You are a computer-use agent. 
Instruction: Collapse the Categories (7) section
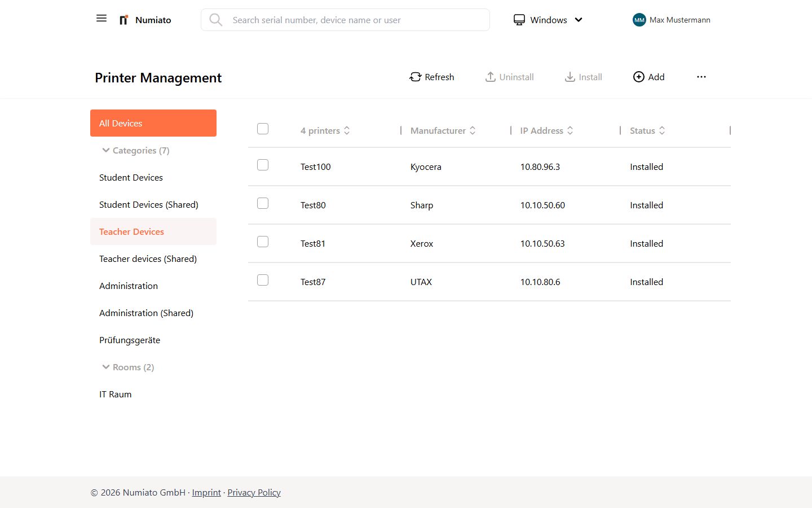coord(135,150)
